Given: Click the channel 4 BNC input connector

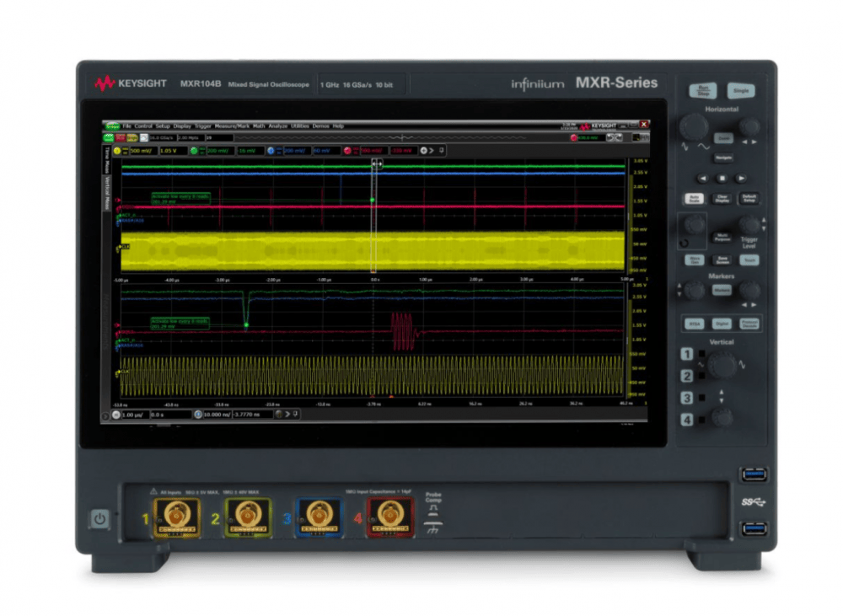Looking at the screenshot, I should pyautogui.click(x=390, y=517).
